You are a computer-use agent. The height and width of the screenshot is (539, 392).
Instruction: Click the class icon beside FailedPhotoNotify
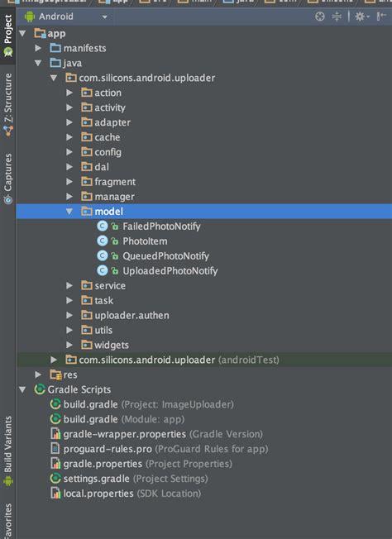coord(102,226)
